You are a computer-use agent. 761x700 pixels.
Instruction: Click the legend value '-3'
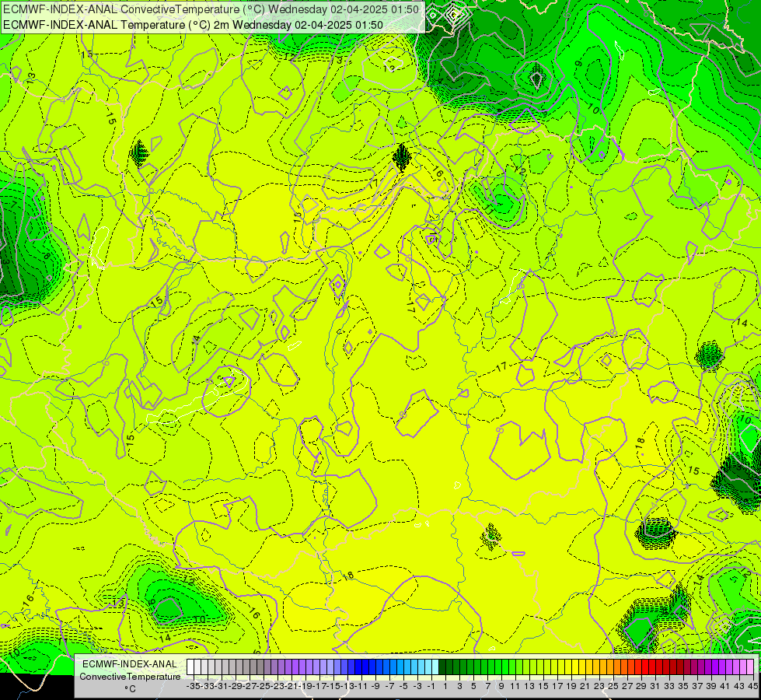coord(417,687)
